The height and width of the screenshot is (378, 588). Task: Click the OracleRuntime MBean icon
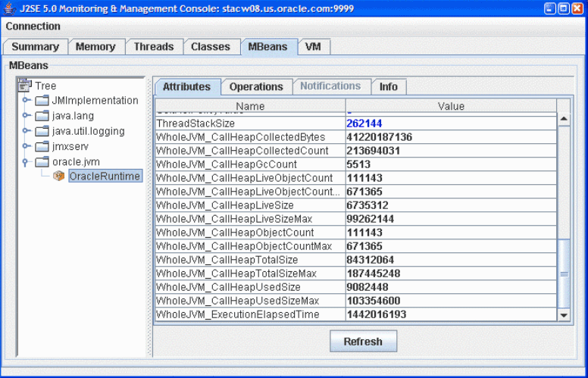(58, 177)
